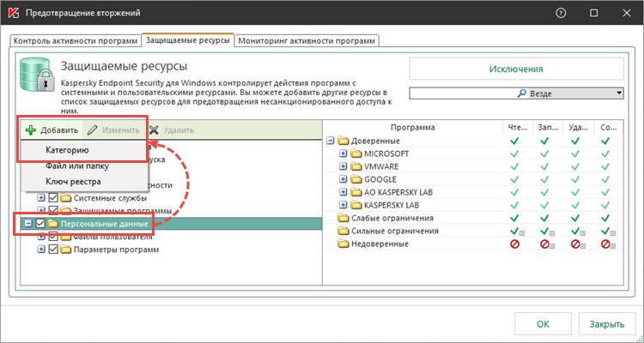Viewport: 644px width, 343px height.
Task: Expand the AO KASPERSKY LAB group
Action: pyautogui.click(x=343, y=192)
